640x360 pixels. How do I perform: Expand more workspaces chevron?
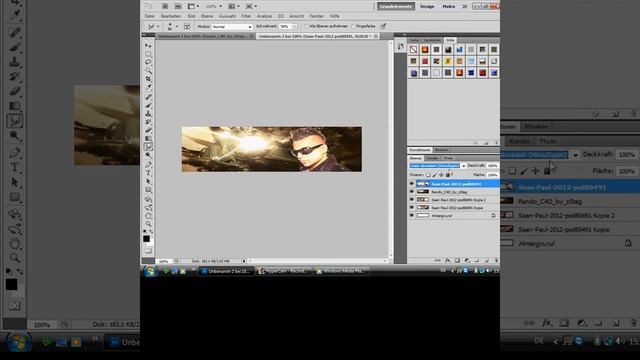[x=464, y=6]
